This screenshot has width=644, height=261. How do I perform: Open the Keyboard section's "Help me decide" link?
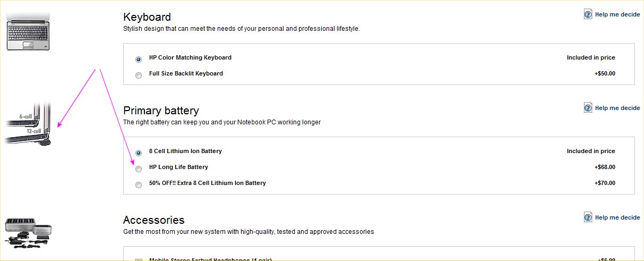(617, 15)
